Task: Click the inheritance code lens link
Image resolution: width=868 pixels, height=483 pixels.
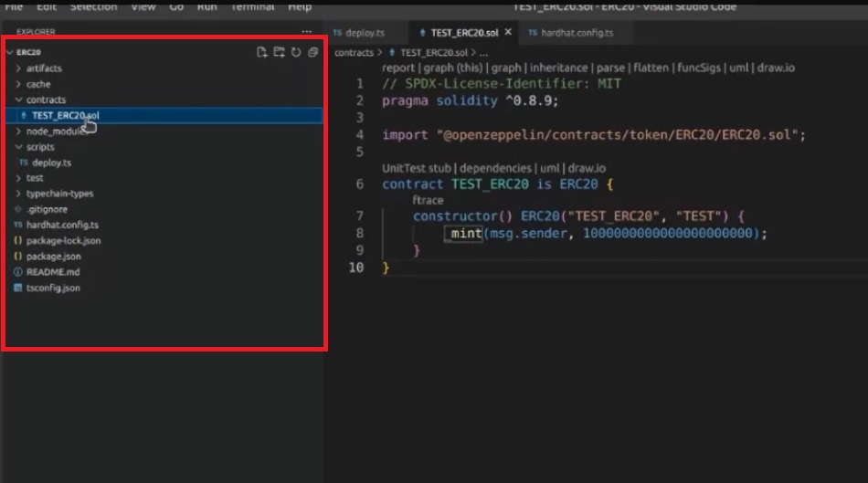Action: (559, 68)
